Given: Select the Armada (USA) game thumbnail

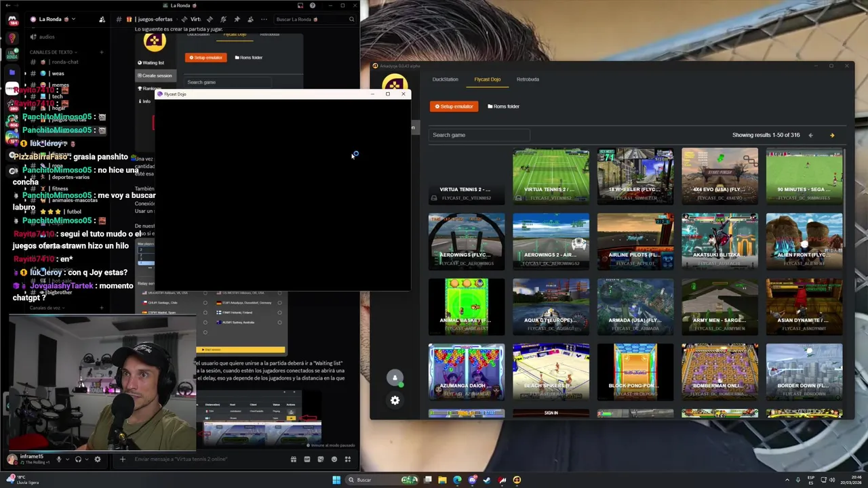Looking at the screenshot, I should coord(635,306).
